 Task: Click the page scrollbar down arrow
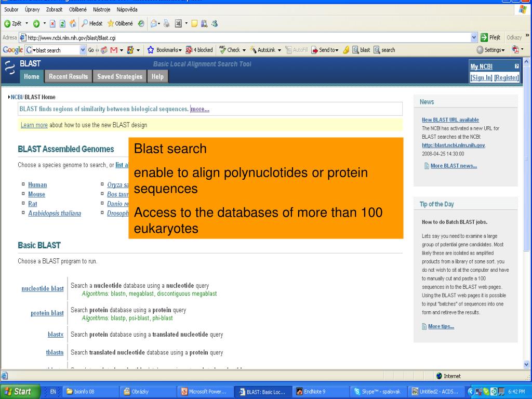pyautogui.click(x=526, y=365)
